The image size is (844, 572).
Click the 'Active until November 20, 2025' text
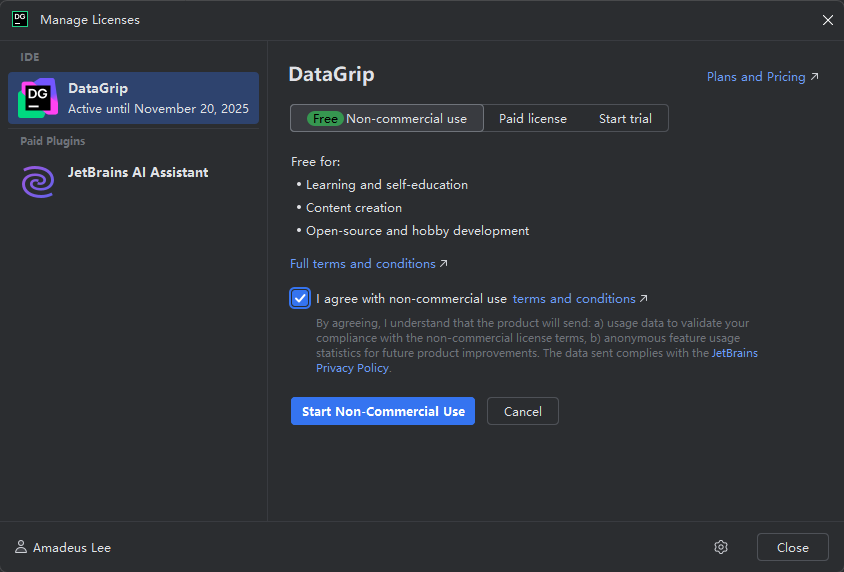[x=158, y=109]
